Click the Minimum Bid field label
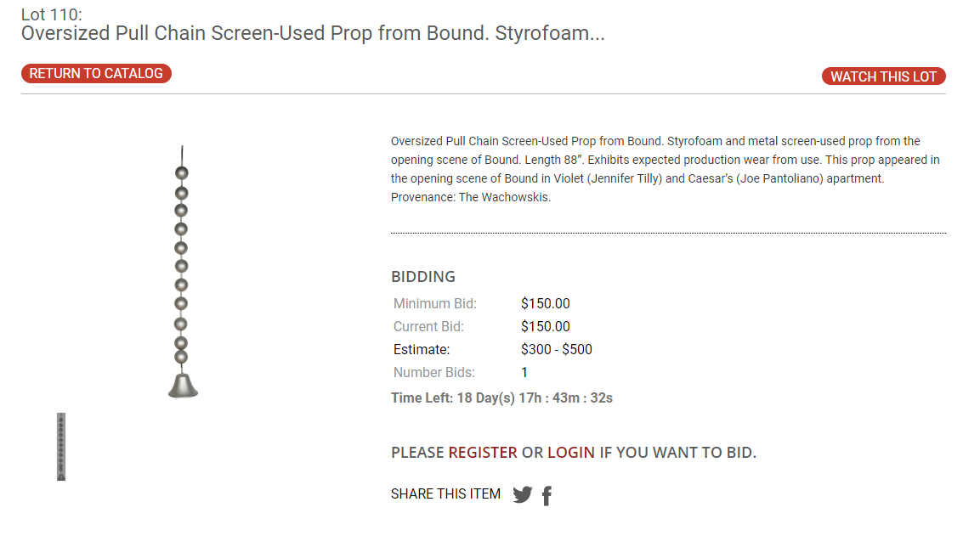This screenshot has height=547, width=980. tap(435, 304)
